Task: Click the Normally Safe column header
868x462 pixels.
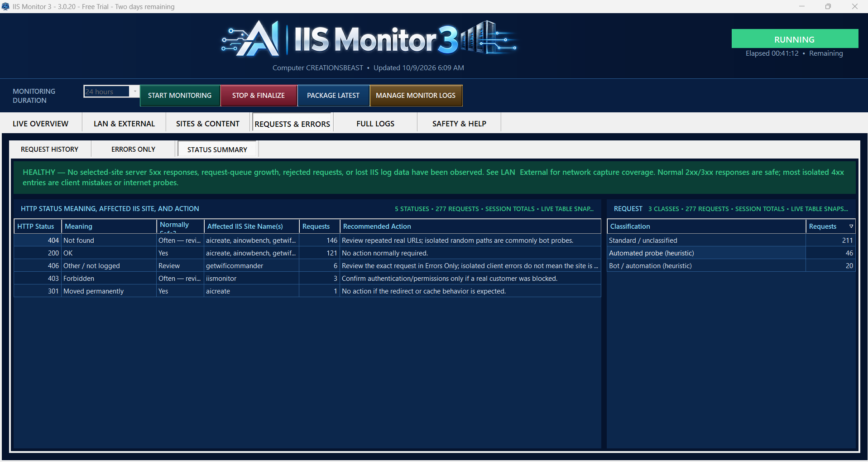Action: [x=180, y=226]
